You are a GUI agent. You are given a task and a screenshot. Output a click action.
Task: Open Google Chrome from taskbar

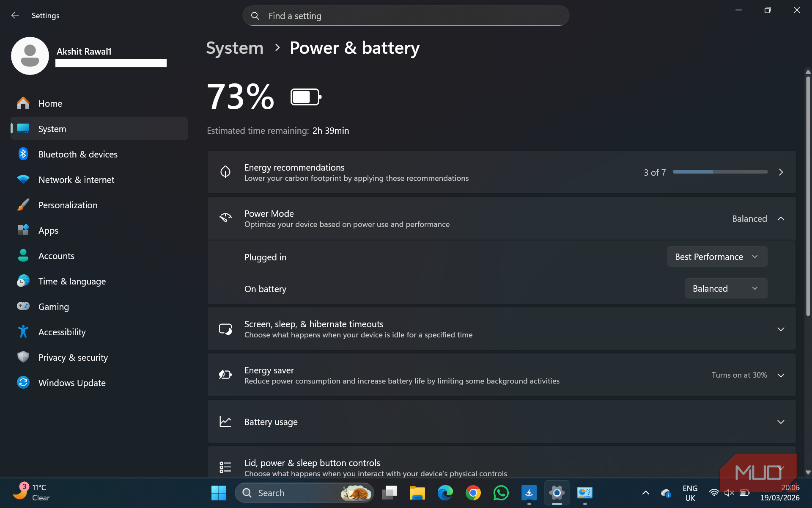(473, 493)
